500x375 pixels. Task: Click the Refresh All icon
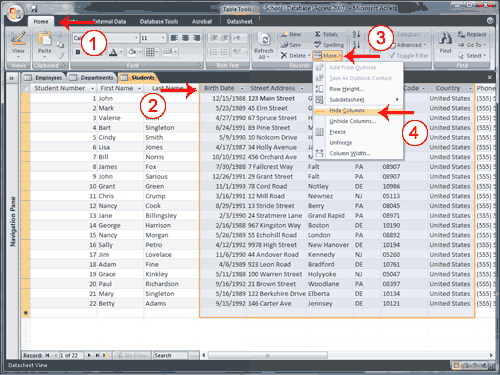point(265,40)
